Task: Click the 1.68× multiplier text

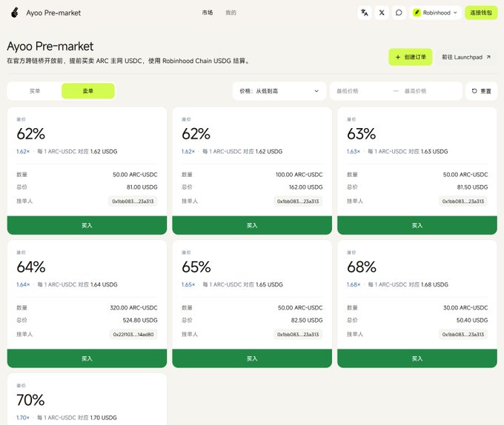Action: (x=354, y=284)
